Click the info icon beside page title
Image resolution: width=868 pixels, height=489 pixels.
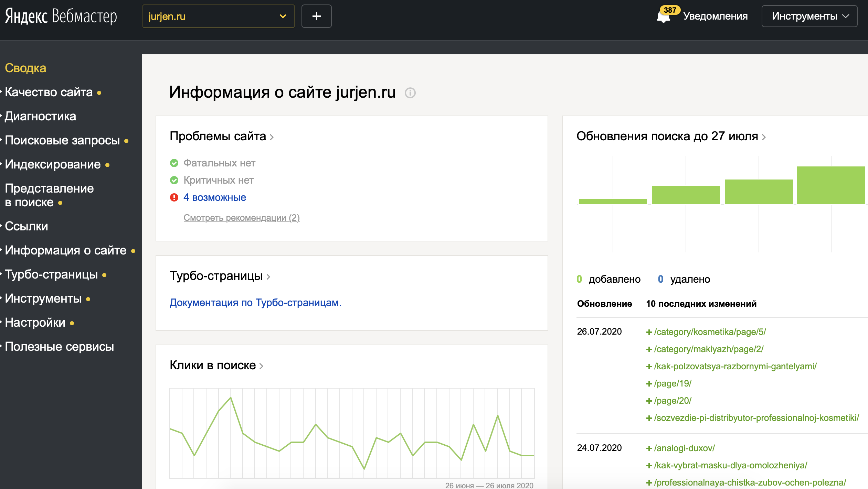pos(410,93)
